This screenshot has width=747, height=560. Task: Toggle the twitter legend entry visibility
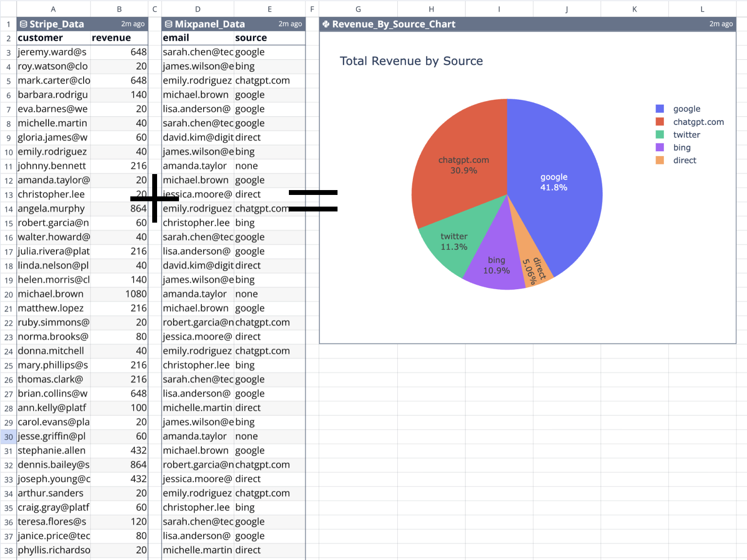coord(686,135)
